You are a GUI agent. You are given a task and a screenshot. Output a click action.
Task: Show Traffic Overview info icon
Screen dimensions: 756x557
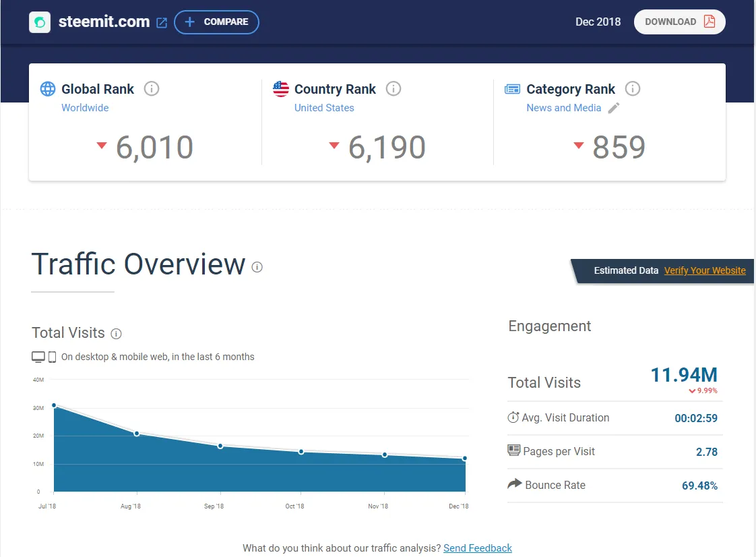coord(257,267)
